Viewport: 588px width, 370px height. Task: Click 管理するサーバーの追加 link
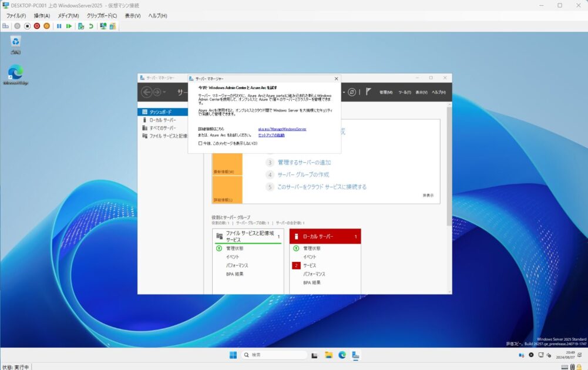304,162
